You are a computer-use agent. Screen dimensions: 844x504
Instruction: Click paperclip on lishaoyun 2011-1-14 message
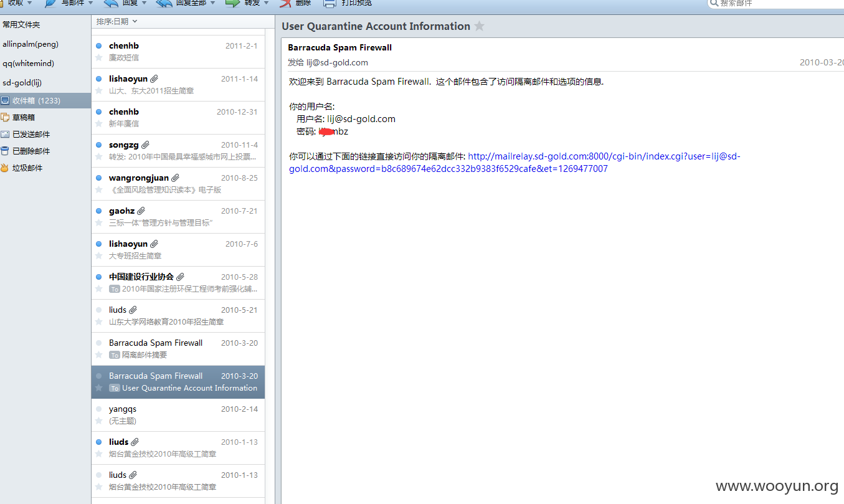(x=154, y=78)
